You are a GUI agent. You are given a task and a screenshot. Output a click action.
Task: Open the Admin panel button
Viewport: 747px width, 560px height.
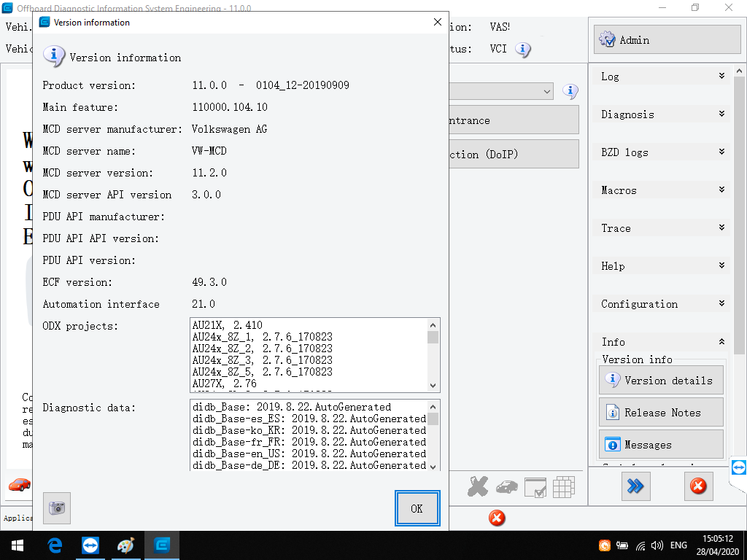click(667, 39)
